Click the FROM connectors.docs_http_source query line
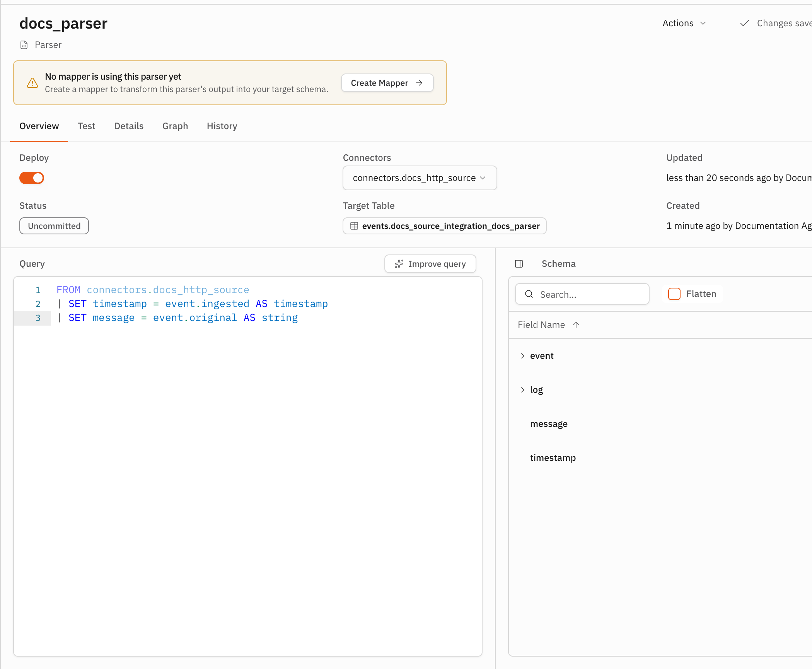Screen dimensions: 812x669 coord(153,290)
